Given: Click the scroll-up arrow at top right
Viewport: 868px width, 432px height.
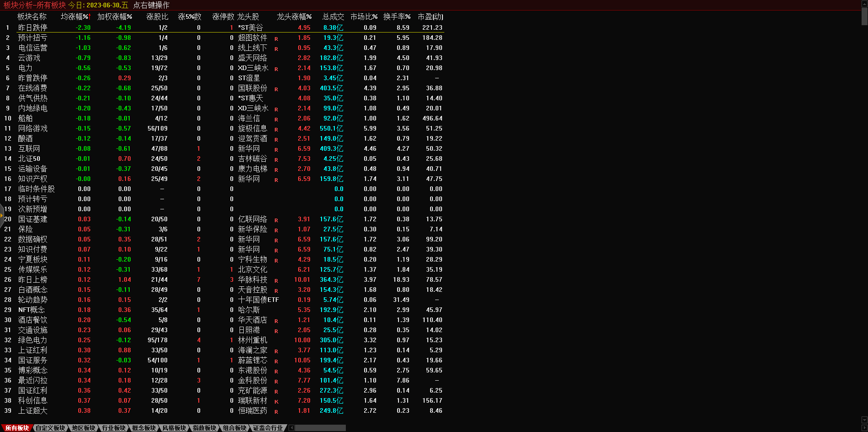Looking at the screenshot, I should point(864,3).
